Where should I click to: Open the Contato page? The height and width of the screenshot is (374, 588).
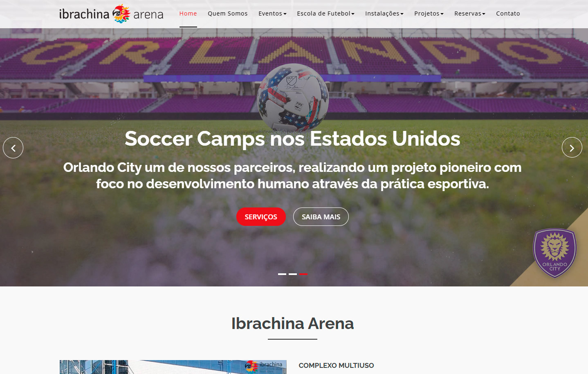coord(508,14)
